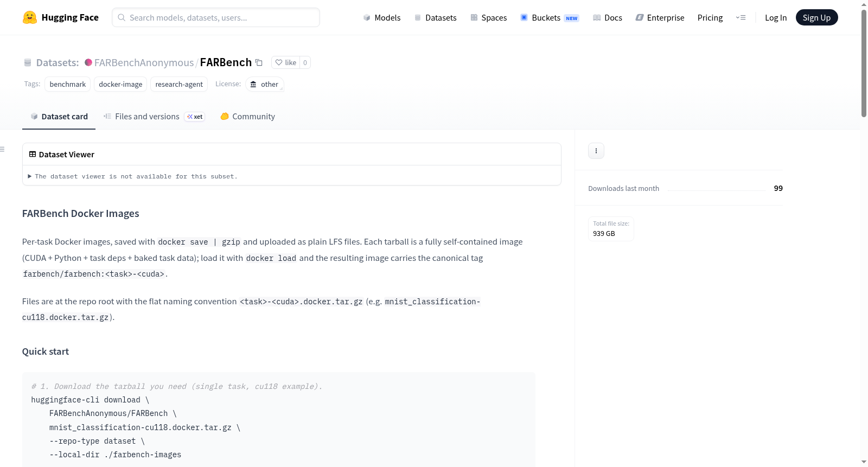
Task: Click the page vertical scrollbar thumb
Action: (864, 62)
